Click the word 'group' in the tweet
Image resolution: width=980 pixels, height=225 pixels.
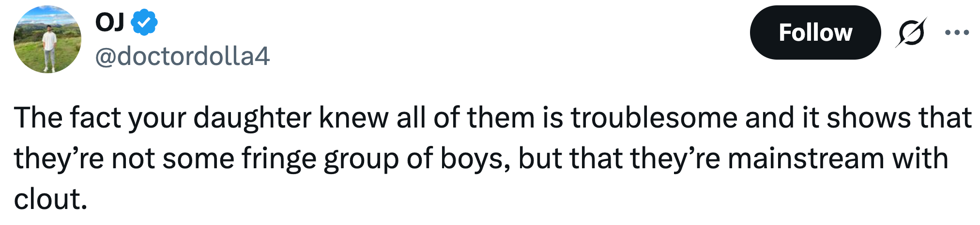pos(361,159)
